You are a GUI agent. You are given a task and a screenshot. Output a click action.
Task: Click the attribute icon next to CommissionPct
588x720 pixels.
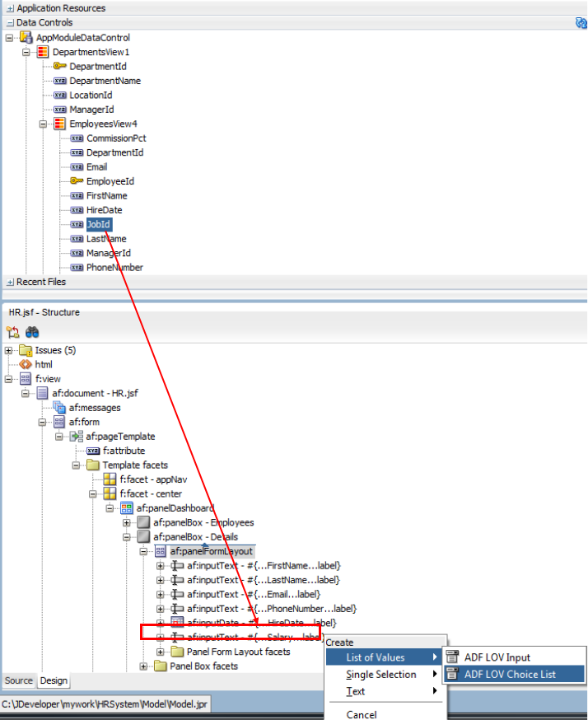coord(77,138)
